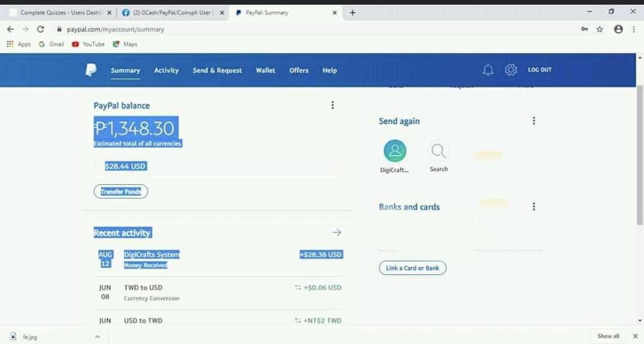
Task: Bookmark page with star icon
Action: (x=600, y=30)
